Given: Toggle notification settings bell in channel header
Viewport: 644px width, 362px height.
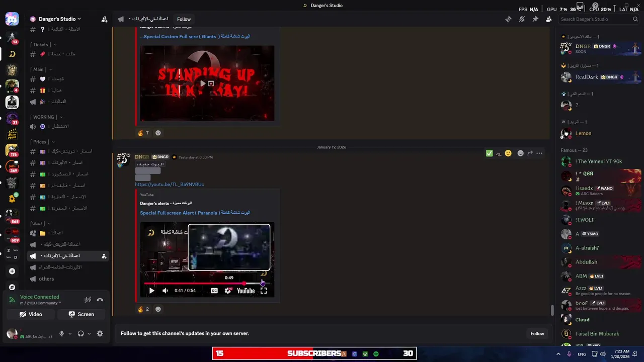Looking at the screenshot, I should pos(522,19).
